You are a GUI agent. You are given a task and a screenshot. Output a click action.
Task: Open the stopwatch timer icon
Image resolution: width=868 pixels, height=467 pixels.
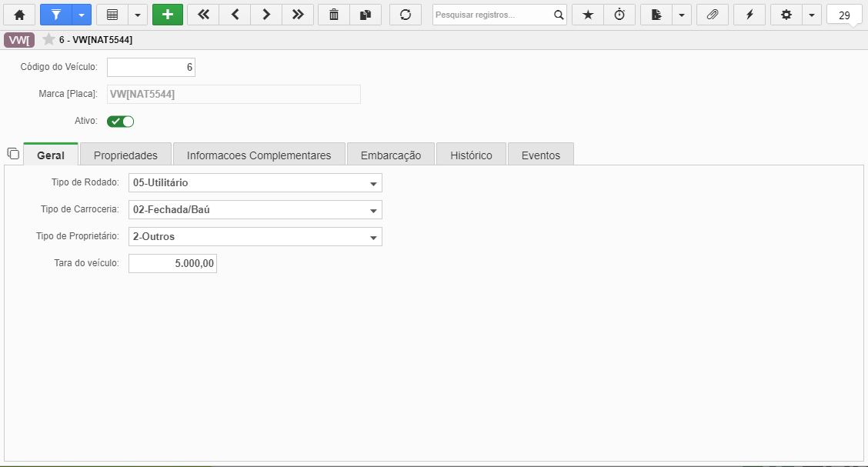tap(619, 15)
